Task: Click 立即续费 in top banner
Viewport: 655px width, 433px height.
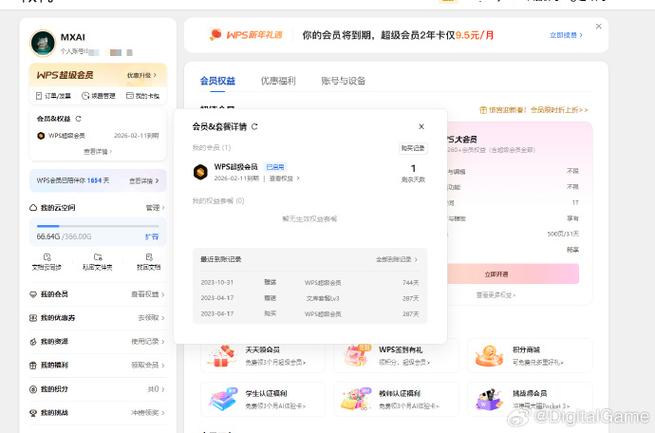Action: tap(566, 35)
